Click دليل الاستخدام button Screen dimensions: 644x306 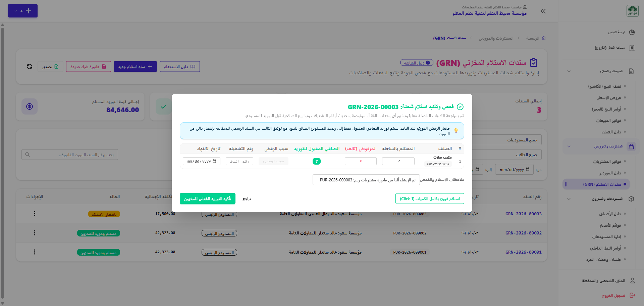[179, 67]
